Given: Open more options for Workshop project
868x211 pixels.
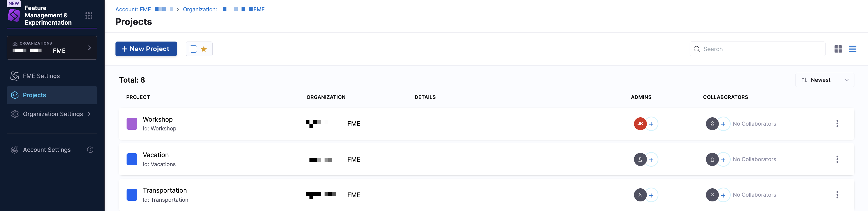Looking at the screenshot, I should point(837,124).
